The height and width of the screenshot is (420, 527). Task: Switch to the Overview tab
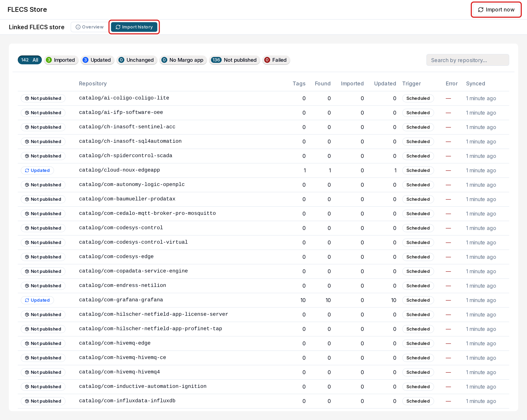[90, 27]
